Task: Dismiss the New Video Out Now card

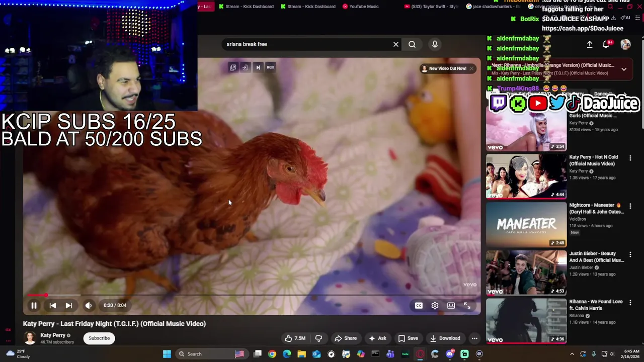Action: (471, 68)
